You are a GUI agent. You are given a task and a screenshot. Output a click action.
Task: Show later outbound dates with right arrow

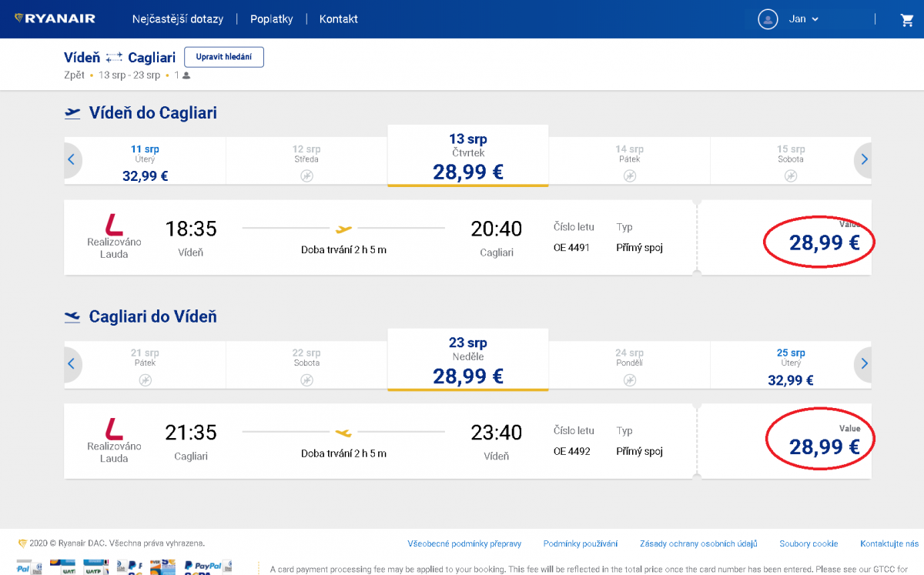tap(864, 160)
